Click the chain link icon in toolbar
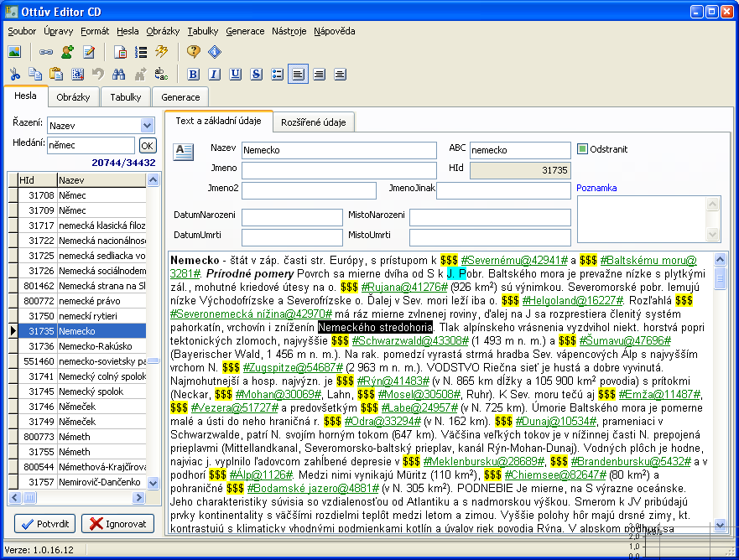Viewport: 739px width, 560px height. 46,52
